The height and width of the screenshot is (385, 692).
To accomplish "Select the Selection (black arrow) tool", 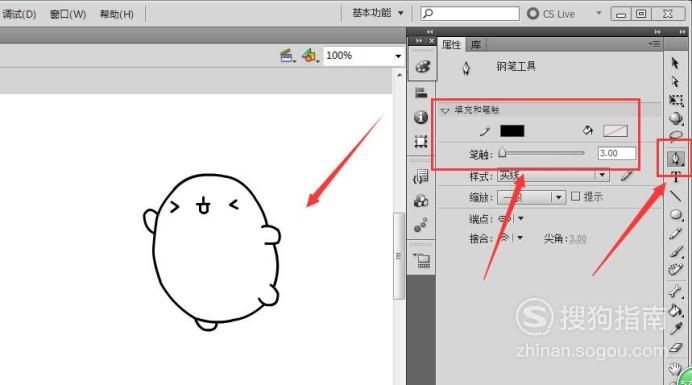I will point(675,63).
